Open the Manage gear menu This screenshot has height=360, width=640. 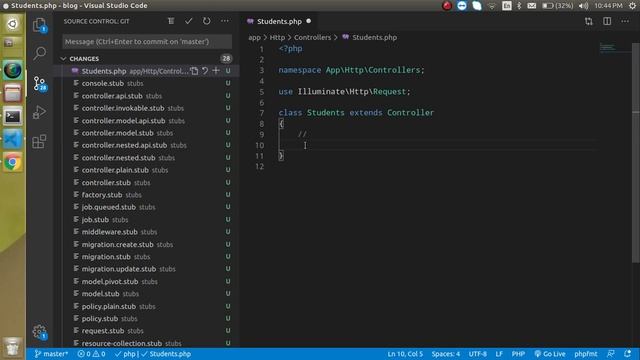[x=40, y=331]
